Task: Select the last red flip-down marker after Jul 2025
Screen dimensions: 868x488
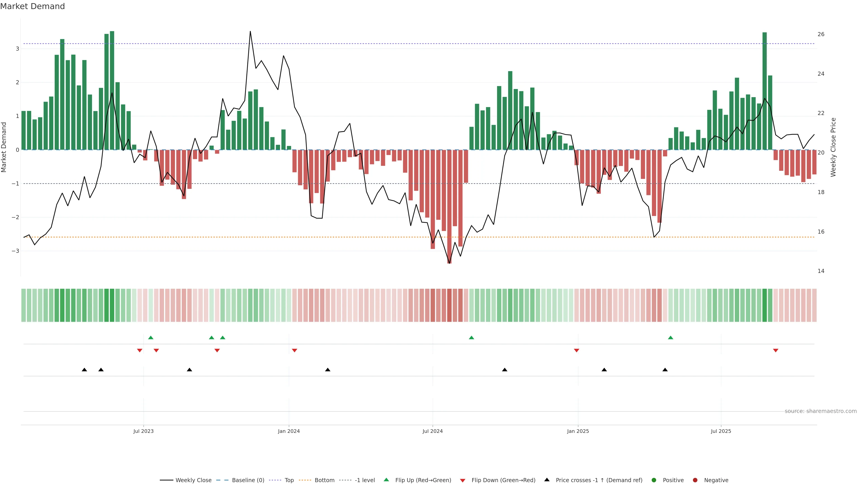Action: click(x=776, y=351)
